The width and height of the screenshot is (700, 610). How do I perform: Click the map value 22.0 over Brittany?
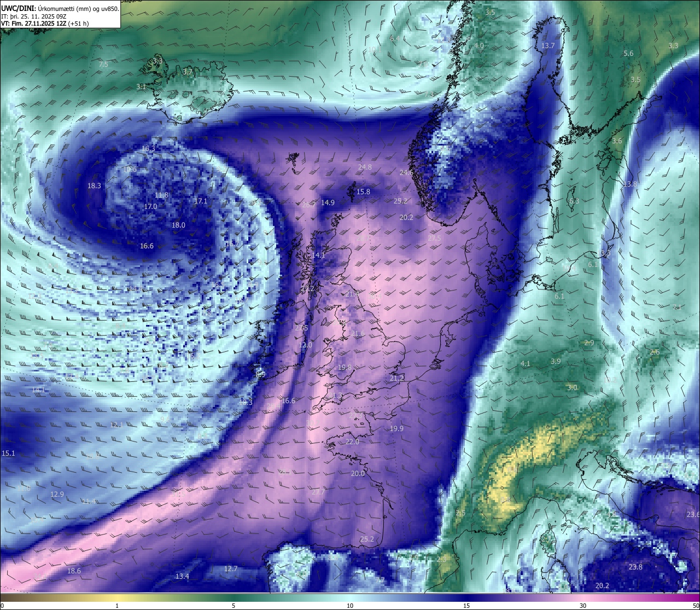point(352,441)
